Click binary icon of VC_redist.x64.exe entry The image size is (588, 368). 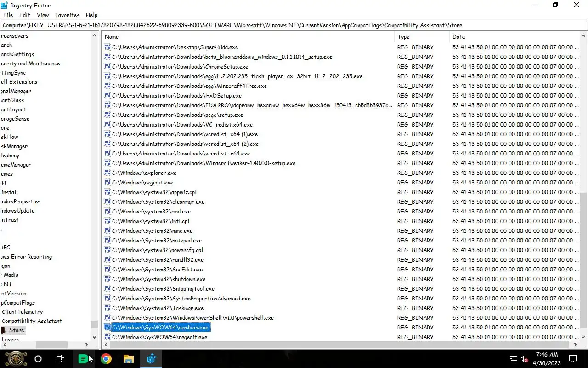[x=107, y=125]
